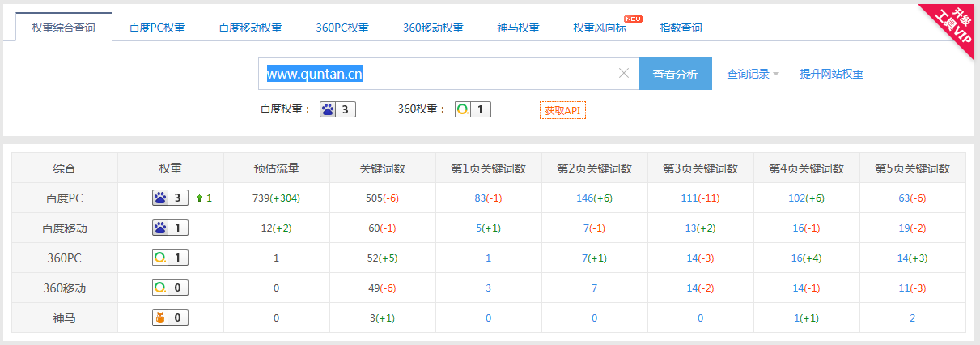Image resolution: width=980 pixels, height=345 pixels.
Task: Open the 查询记录 dropdown
Action: [753, 74]
